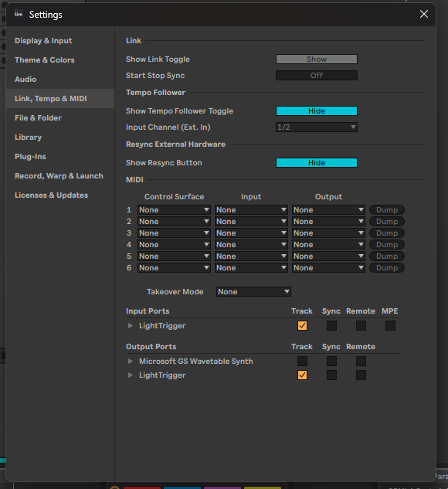448x489 pixels.
Task: Open Control Surface dropdown for row 1
Action: (x=174, y=210)
